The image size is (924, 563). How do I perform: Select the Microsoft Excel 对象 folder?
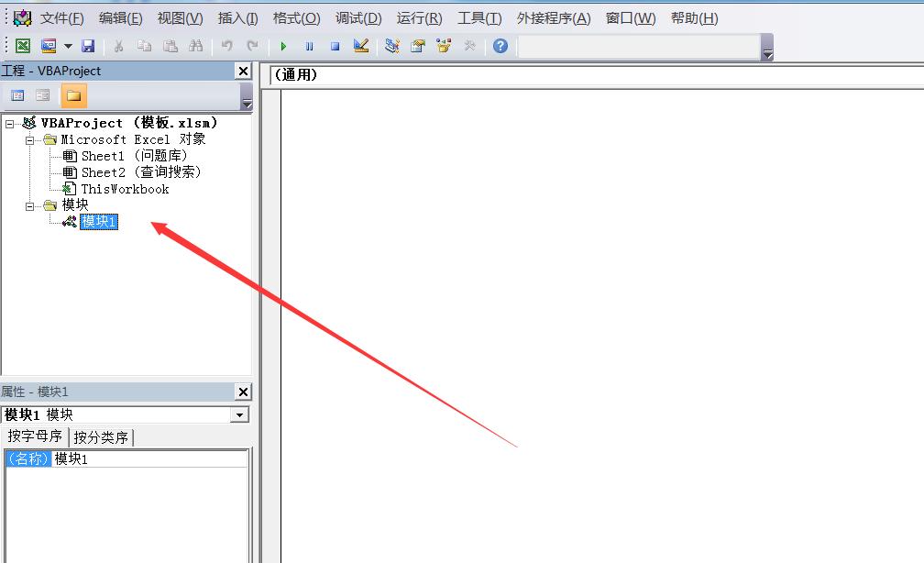[133, 139]
